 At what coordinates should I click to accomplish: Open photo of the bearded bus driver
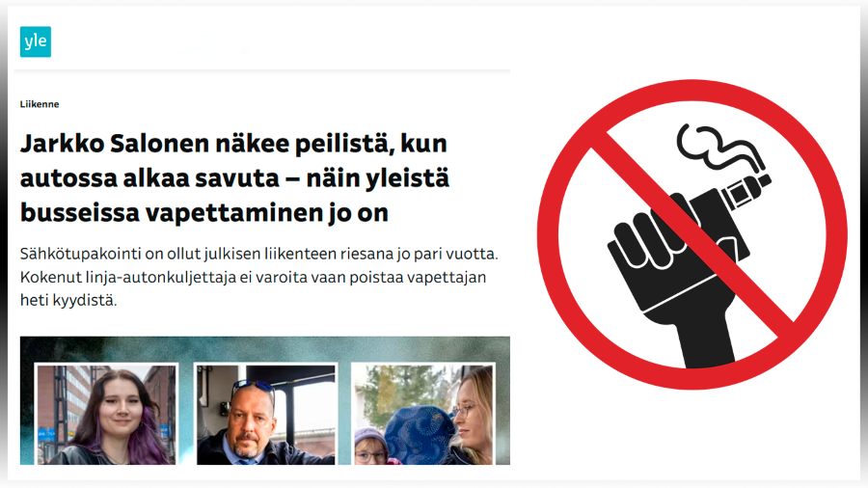[x=266, y=414]
